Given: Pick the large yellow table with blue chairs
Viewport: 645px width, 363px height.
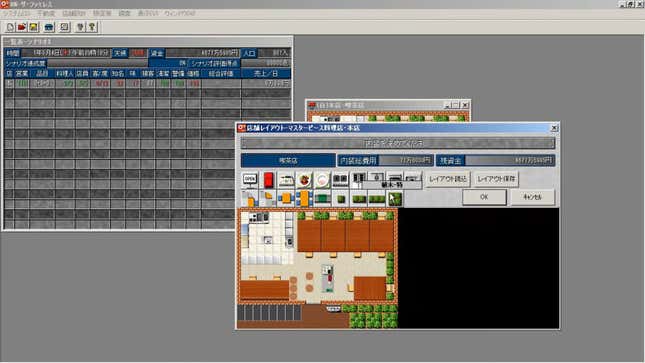Looking at the screenshot, I should point(304,198).
